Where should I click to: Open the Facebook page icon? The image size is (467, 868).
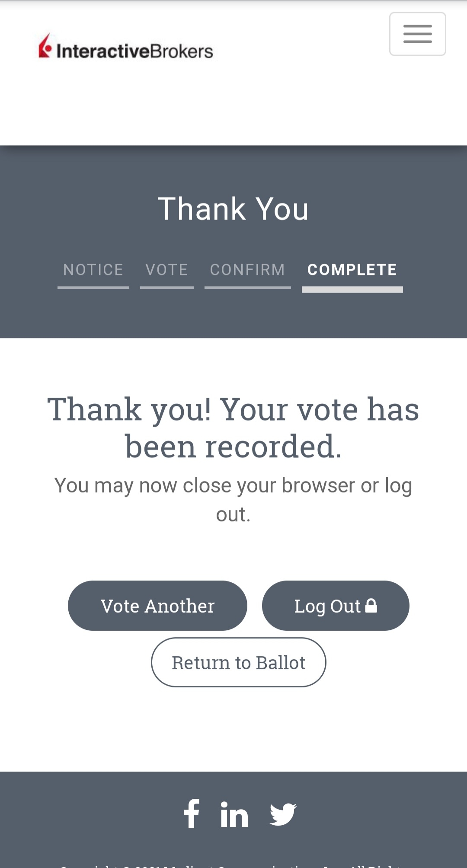tap(192, 813)
